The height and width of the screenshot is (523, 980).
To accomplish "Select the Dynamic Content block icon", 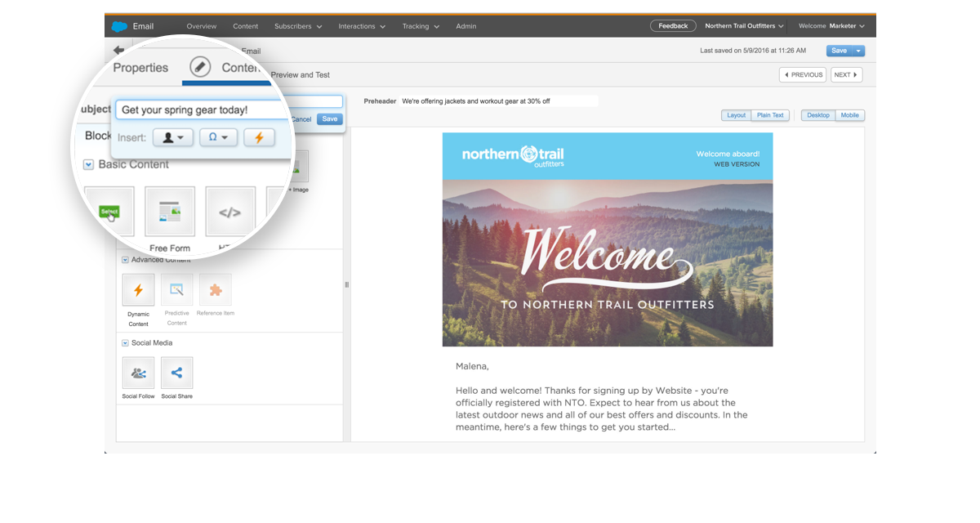I will pos(138,290).
